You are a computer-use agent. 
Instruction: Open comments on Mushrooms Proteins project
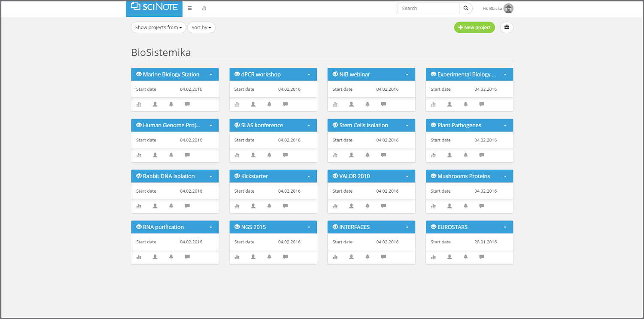pyautogui.click(x=481, y=206)
